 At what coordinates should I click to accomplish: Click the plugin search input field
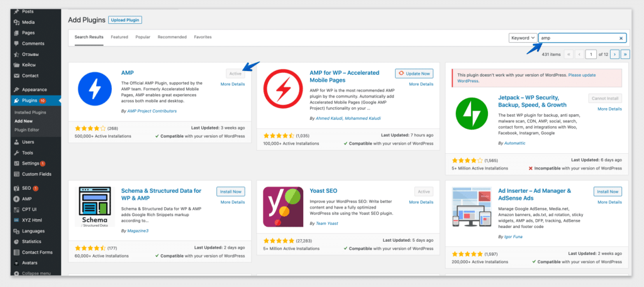pos(577,38)
